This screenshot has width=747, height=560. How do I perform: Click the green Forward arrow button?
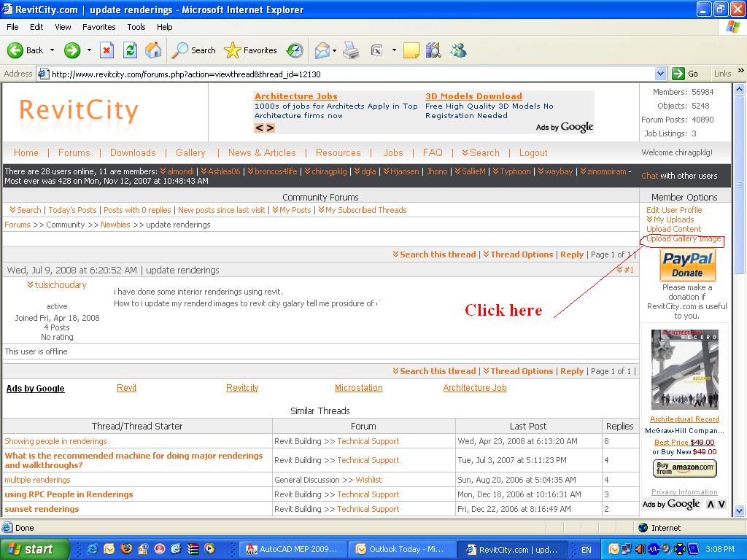[x=72, y=50]
